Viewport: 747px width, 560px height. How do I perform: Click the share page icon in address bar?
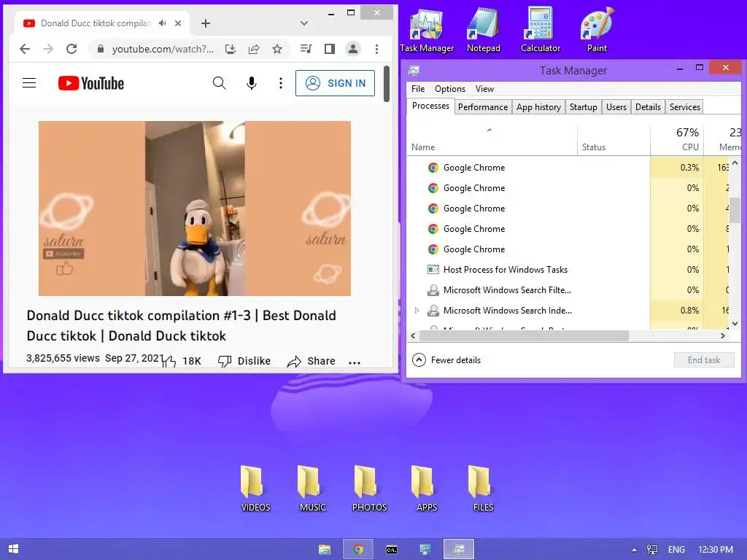254,49
